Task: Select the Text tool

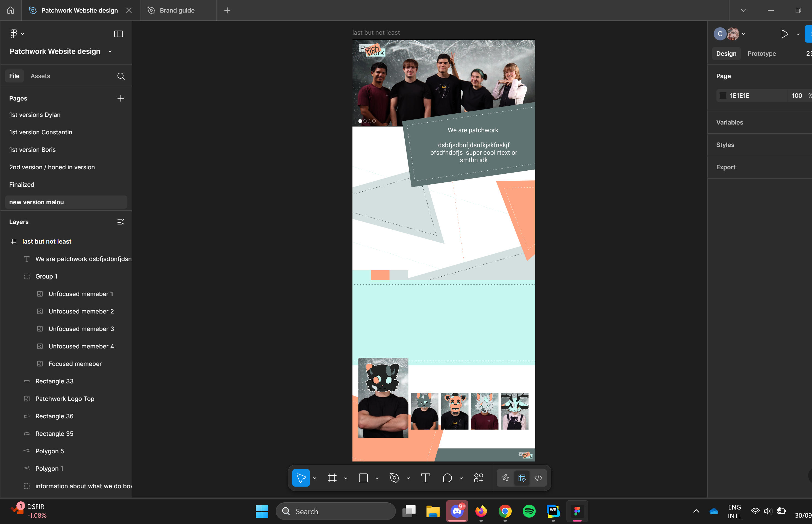Action: [426, 478]
